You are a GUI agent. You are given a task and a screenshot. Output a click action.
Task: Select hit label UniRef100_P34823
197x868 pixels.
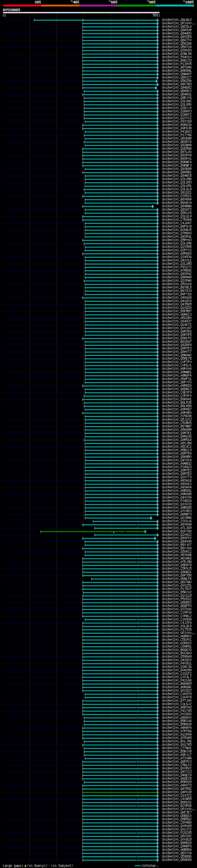(x=176, y=467)
